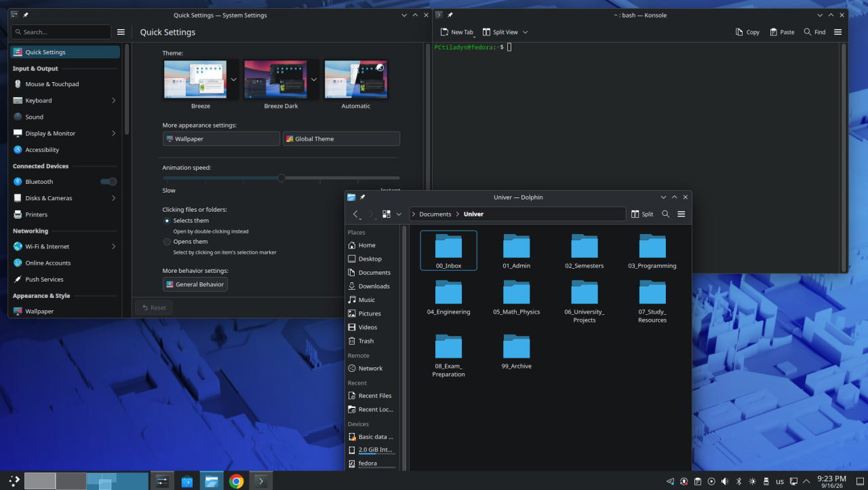Click Paste in Konsole toolbar

(x=781, y=32)
